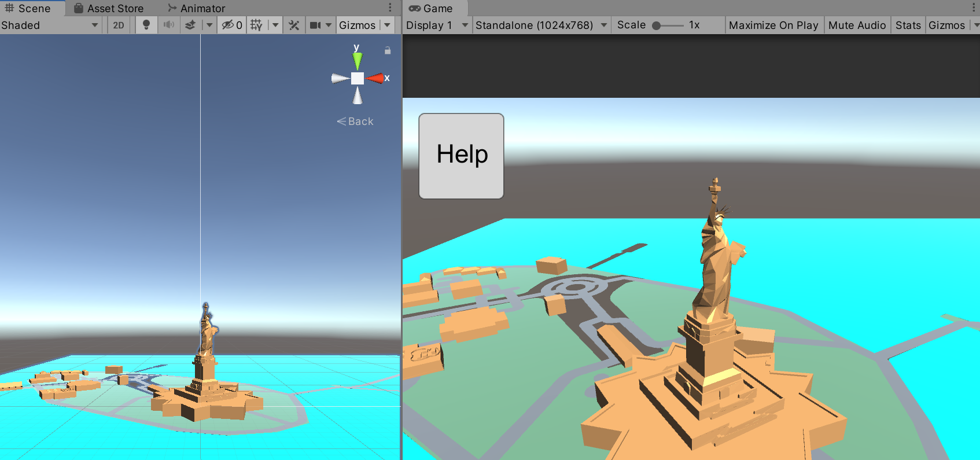The height and width of the screenshot is (460, 980).
Task: Select the Game view tab
Action: click(x=431, y=8)
